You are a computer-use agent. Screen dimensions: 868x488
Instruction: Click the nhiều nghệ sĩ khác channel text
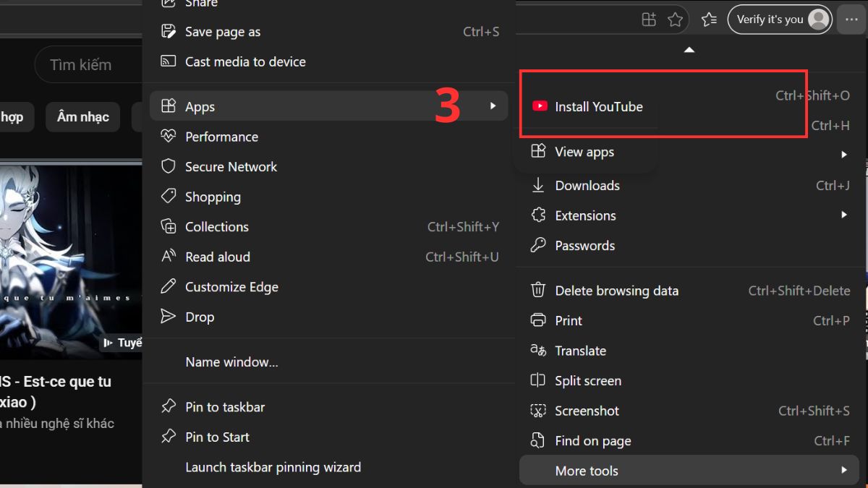(57, 424)
